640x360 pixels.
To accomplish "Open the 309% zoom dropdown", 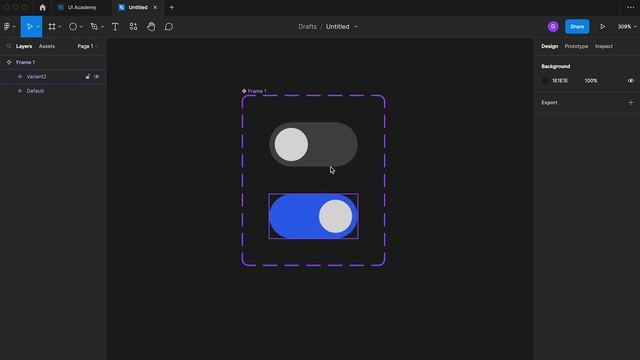I will click(627, 27).
